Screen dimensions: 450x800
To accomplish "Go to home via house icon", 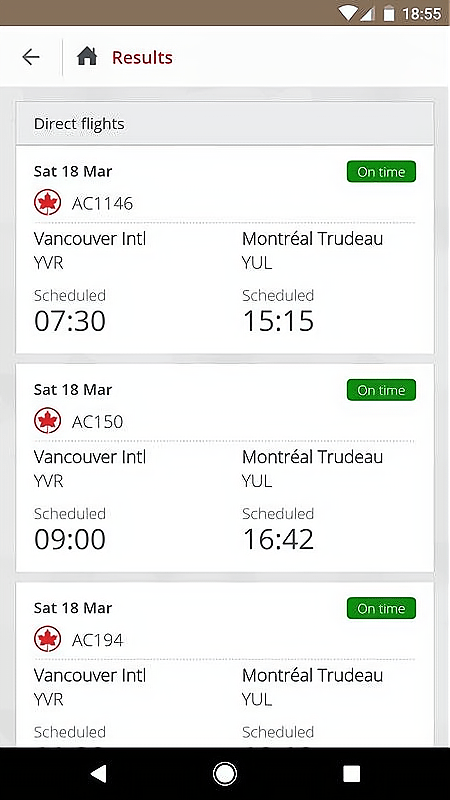I will pyautogui.click(x=87, y=57).
